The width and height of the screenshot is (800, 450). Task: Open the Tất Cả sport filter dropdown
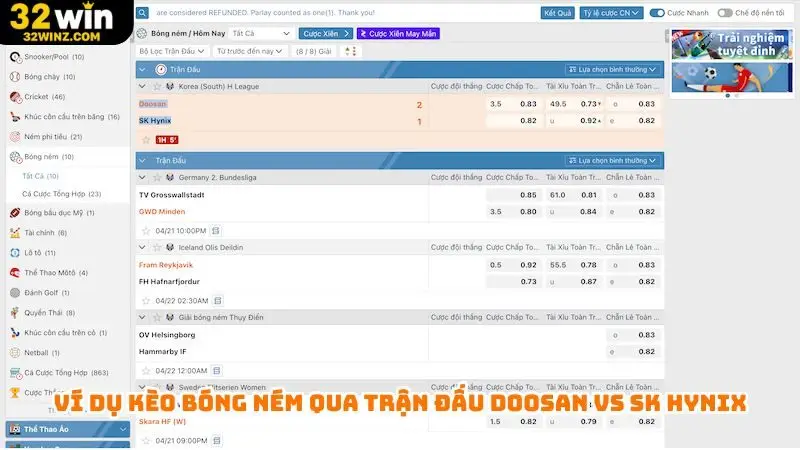pos(261,34)
